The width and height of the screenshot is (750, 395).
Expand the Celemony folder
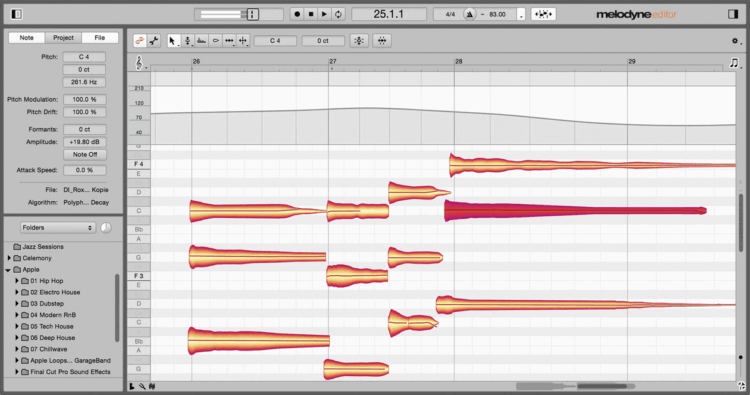point(9,258)
